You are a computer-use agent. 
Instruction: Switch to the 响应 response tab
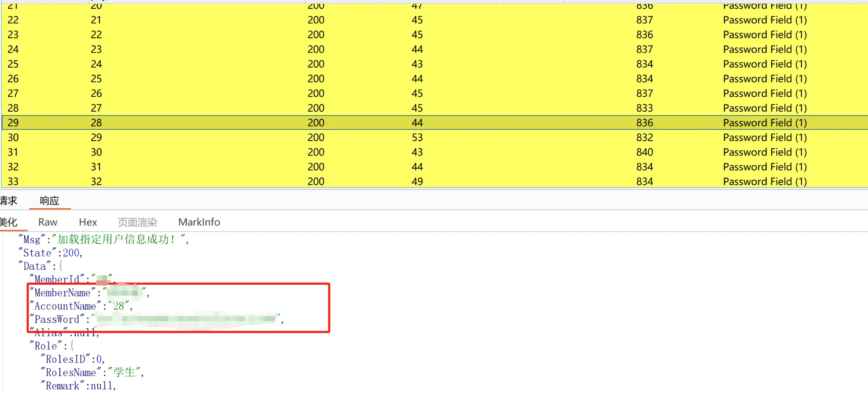coord(49,201)
